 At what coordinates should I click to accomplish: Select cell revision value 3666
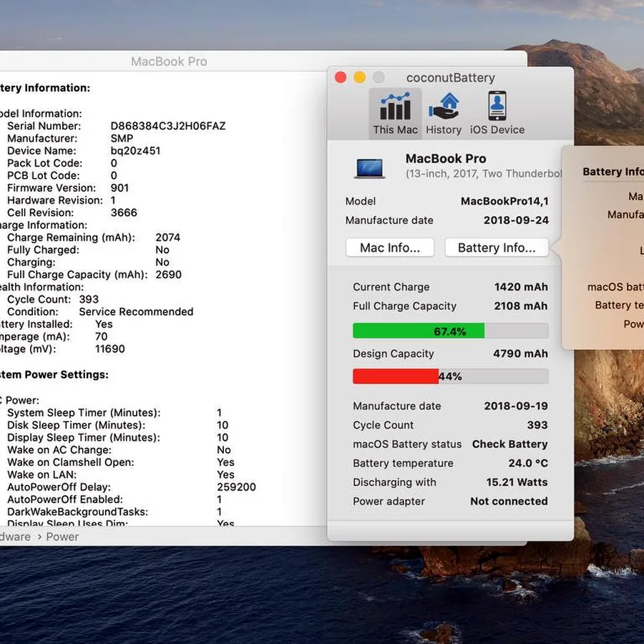124,213
